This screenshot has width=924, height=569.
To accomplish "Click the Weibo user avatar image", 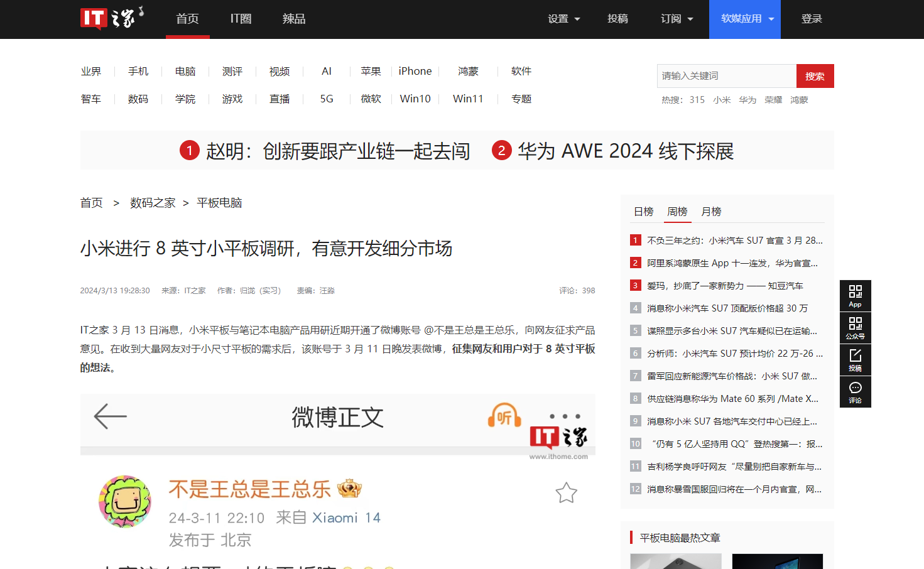I will pyautogui.click(x=125, y=501).
